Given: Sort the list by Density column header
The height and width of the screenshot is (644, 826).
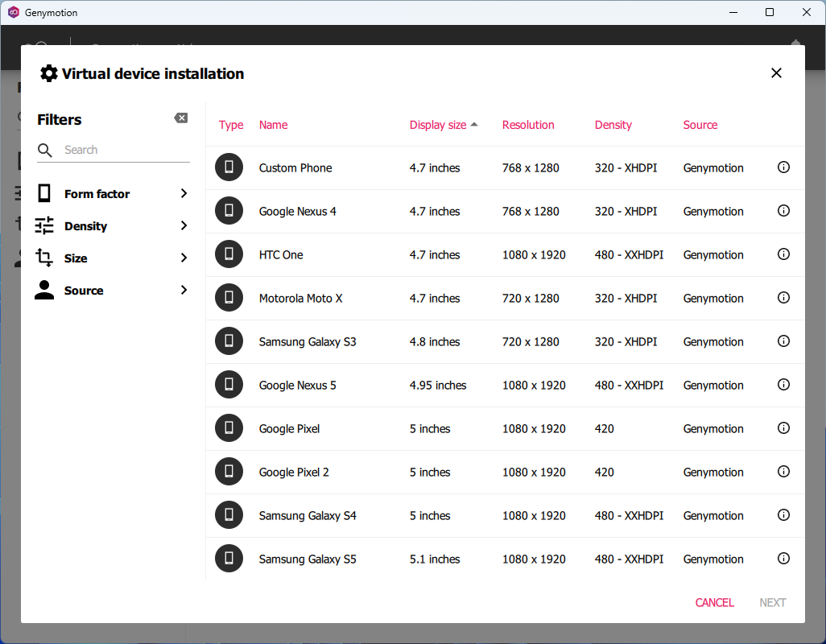Looking at the screenshot, I should [613, 125].
